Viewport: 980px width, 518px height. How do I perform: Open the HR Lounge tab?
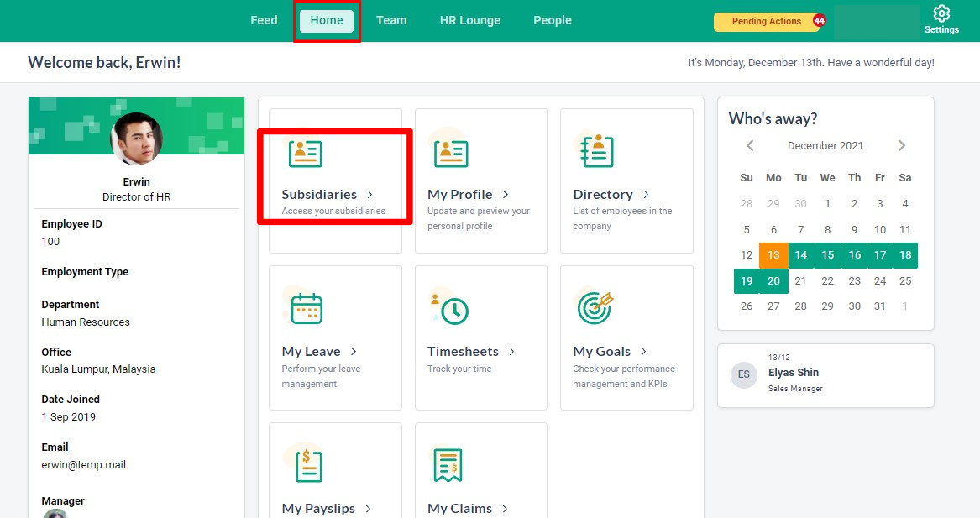pyautogui.click(x=470, y=21)
